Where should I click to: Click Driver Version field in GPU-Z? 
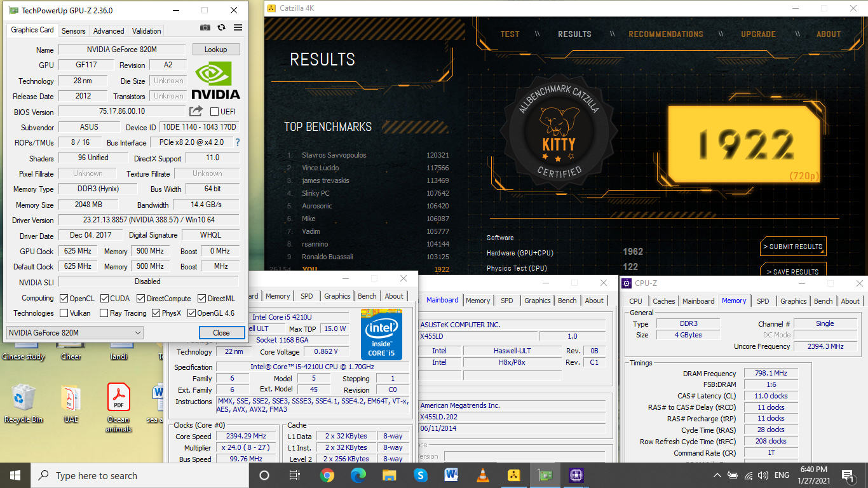tap(149, 220)
